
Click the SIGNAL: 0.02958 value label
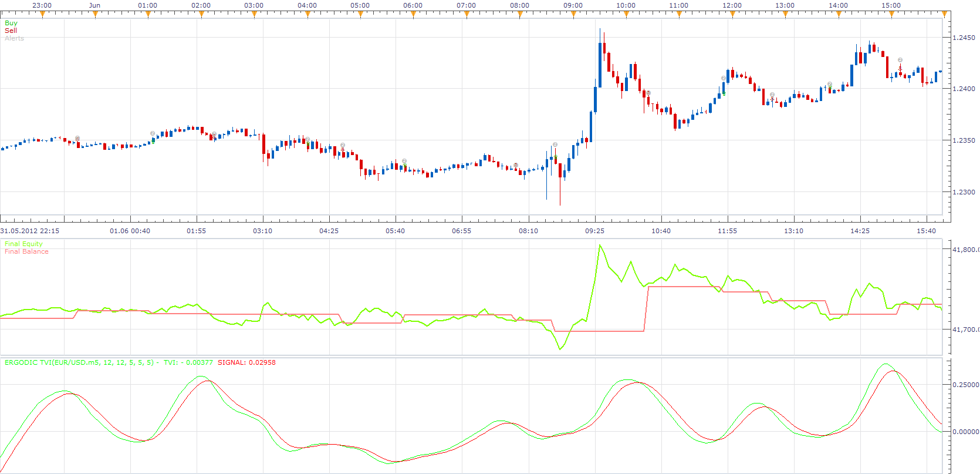point(246,362)
